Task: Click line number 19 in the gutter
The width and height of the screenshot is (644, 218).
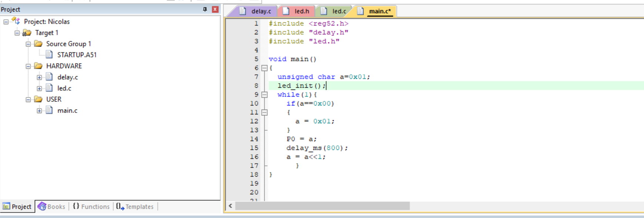Action: (x=254, y=184)
